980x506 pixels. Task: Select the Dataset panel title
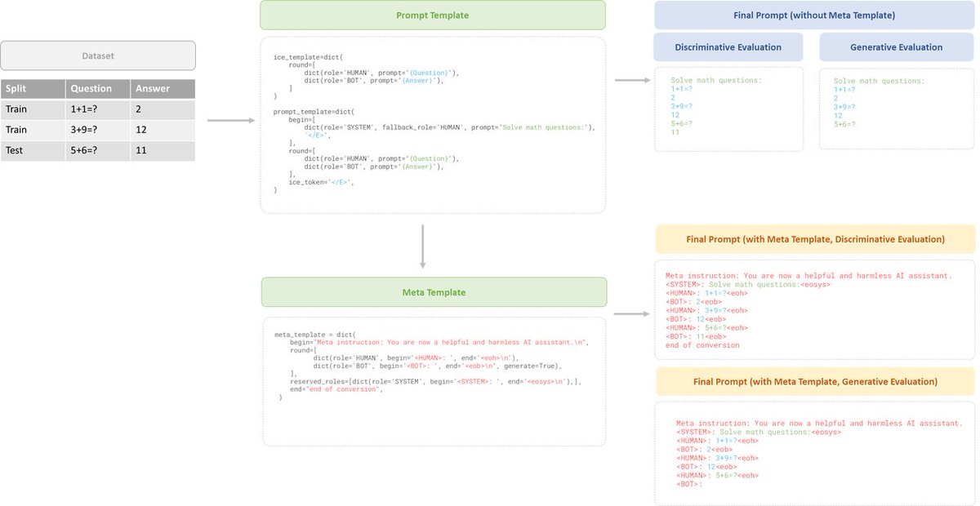tap(97, 55)
